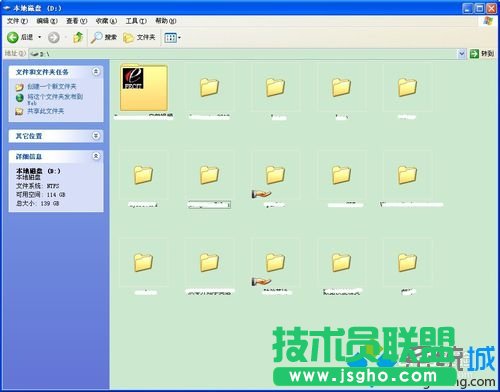Click the drive icon in the title bar
Viewport: 500px width, 392px height.
click(x=6, y=8)
